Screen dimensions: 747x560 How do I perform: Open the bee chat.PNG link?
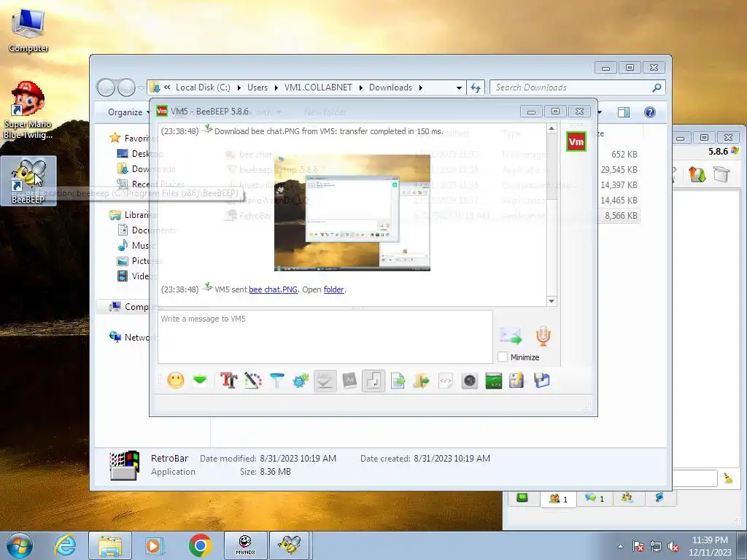coord(273,289)
